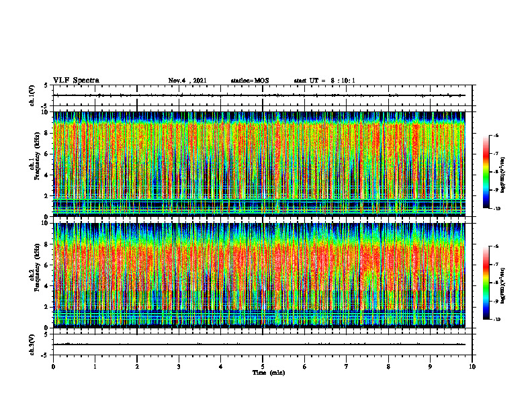Image resolution: width=532 pixels, height=411 pixels.
Task: Select the ch.1 "Frequency (kHz)" axis label
Action: click(x=37, y=156)
